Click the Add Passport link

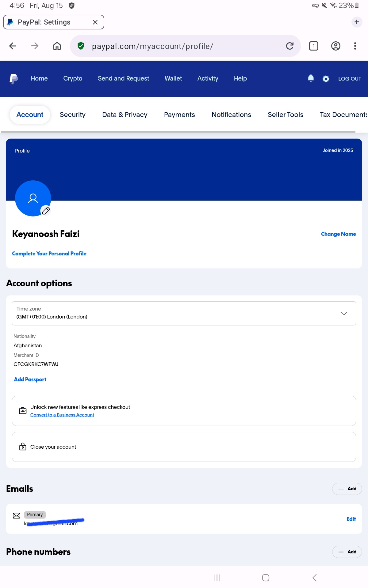30,379
